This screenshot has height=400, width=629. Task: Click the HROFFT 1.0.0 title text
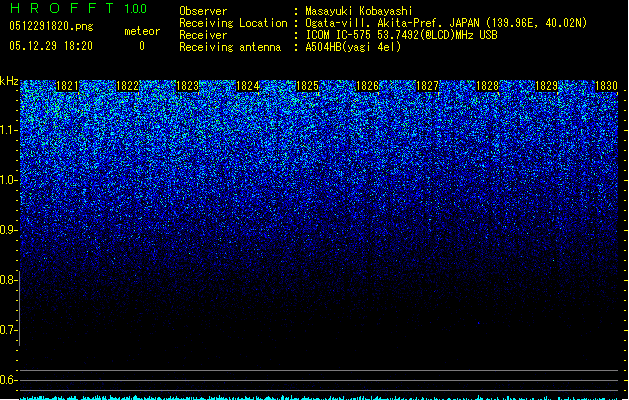coord(78,8)
